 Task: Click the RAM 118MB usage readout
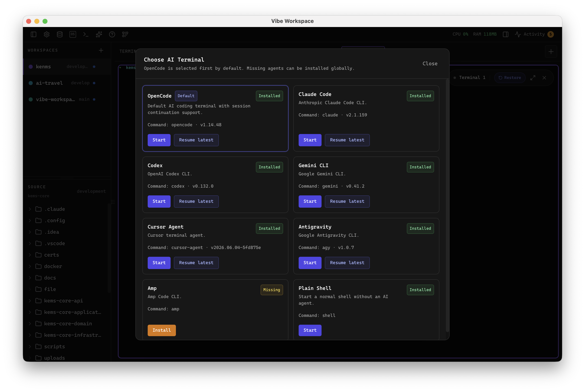pyautogui.click(x=485, y=34)
